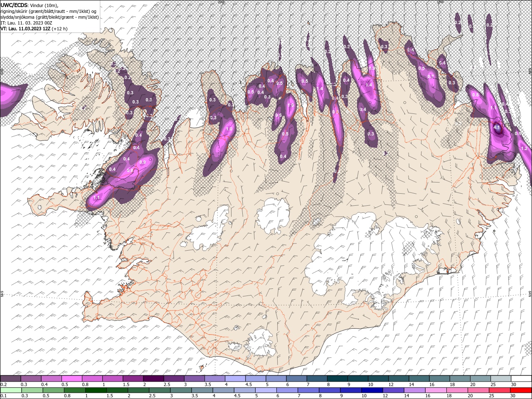Click the '4.1' snowfall value on the map

tap(498, 128)
